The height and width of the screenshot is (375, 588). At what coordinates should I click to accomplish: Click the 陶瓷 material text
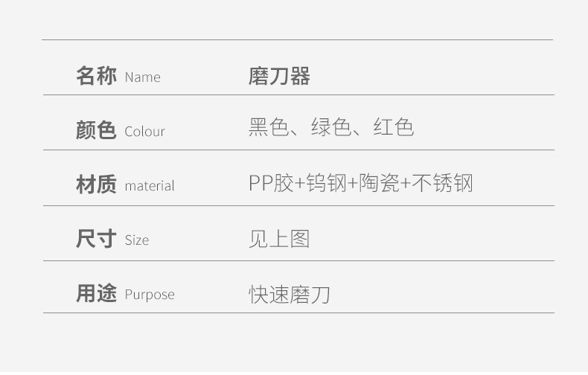click(x=380, y=183)
